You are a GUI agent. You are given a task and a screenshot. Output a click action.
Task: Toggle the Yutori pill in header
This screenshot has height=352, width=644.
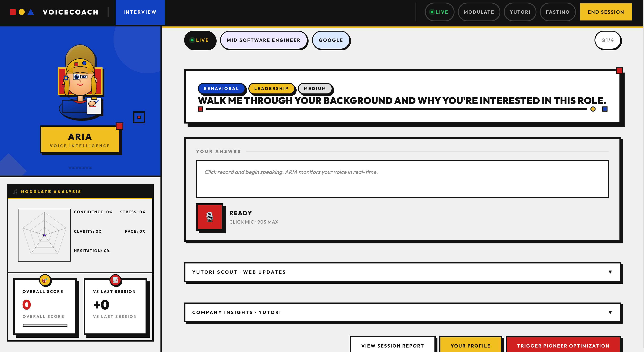(x=520, y=12)
